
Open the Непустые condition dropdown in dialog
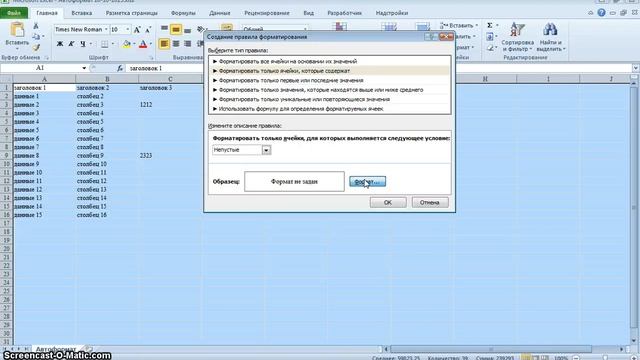(x=266, y=150)
